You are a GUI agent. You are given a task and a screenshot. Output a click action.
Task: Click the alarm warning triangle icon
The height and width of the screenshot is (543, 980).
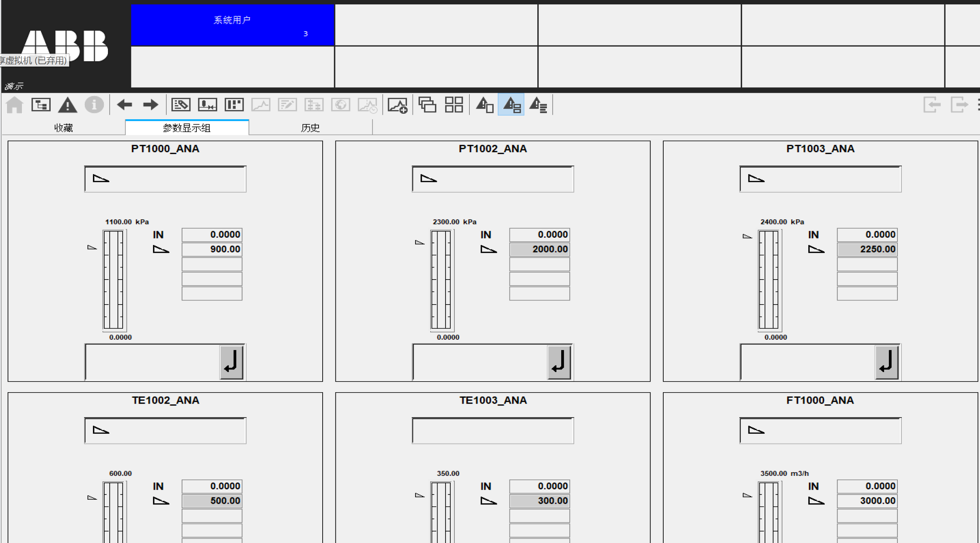point(67,105)
